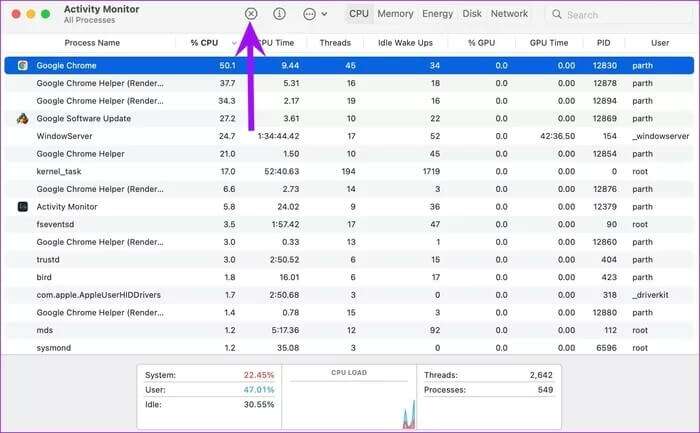
Task: Click the Google Software Update icon
Action: (x=23, y=118)
